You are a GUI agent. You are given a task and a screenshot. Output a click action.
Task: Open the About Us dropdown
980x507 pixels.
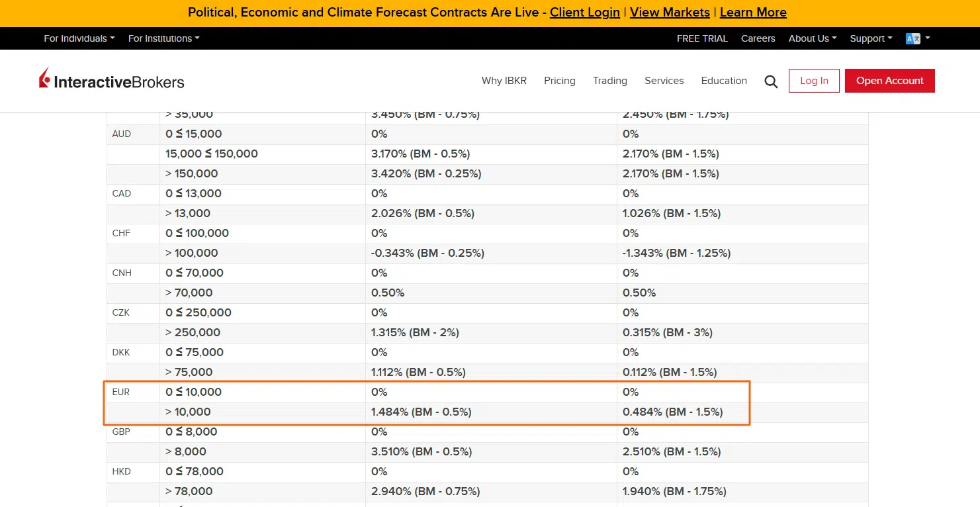812,38
